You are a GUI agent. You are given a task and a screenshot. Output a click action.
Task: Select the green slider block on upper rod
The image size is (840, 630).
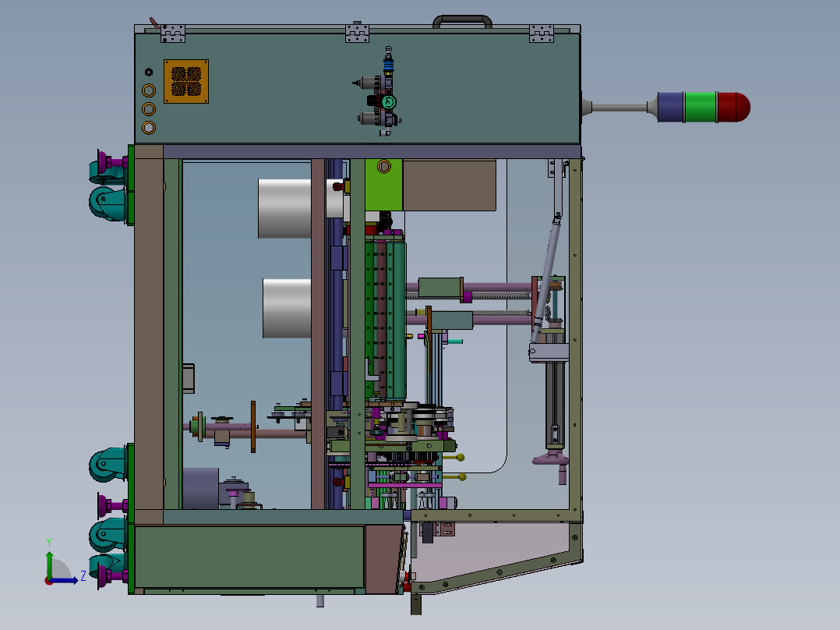[x=440, y=288]
